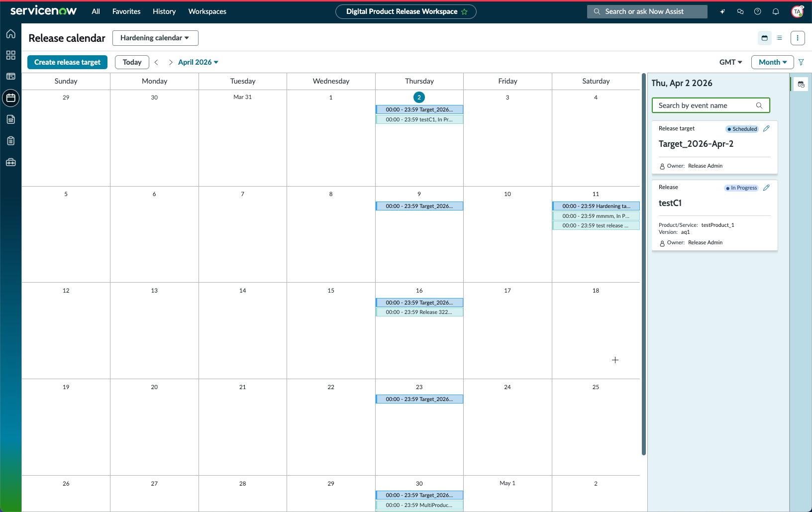Open testC1 event on April 2
This screenshot has height=512, width=812.
[419, 119]
